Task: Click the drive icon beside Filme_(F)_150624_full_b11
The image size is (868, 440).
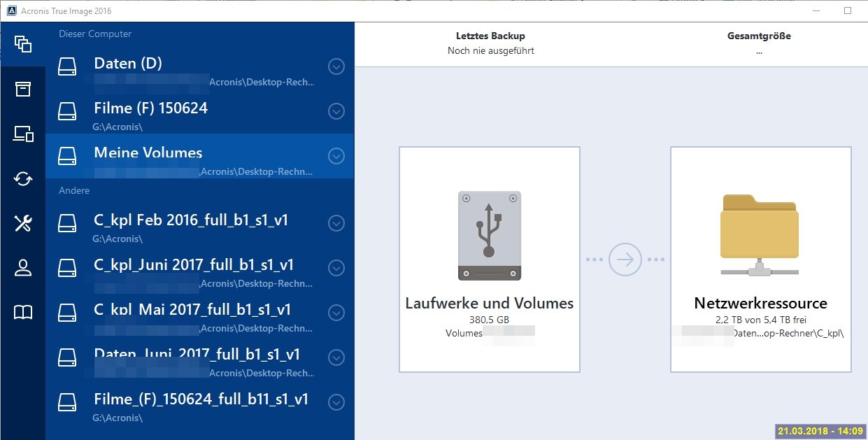Action: pos(67,402)
